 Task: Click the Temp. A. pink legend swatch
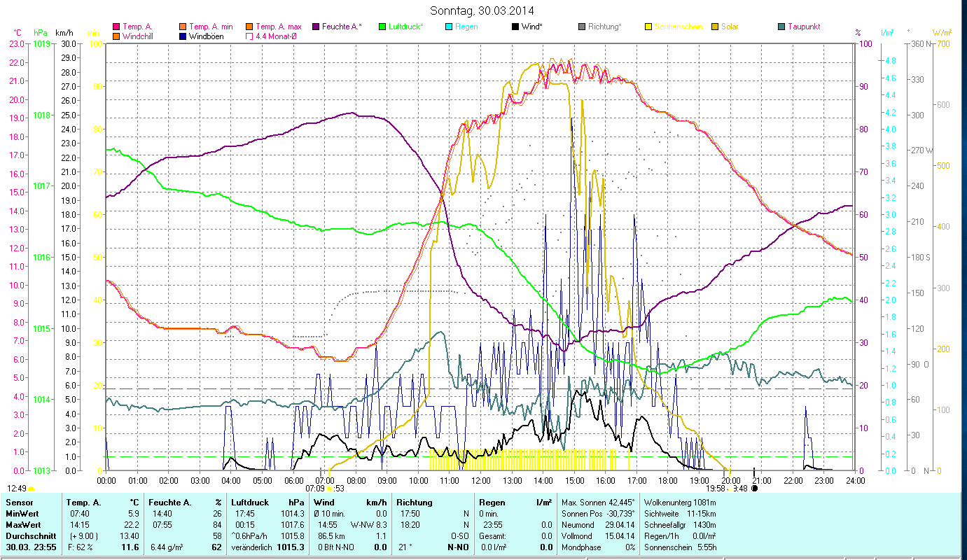click(117, 27)
